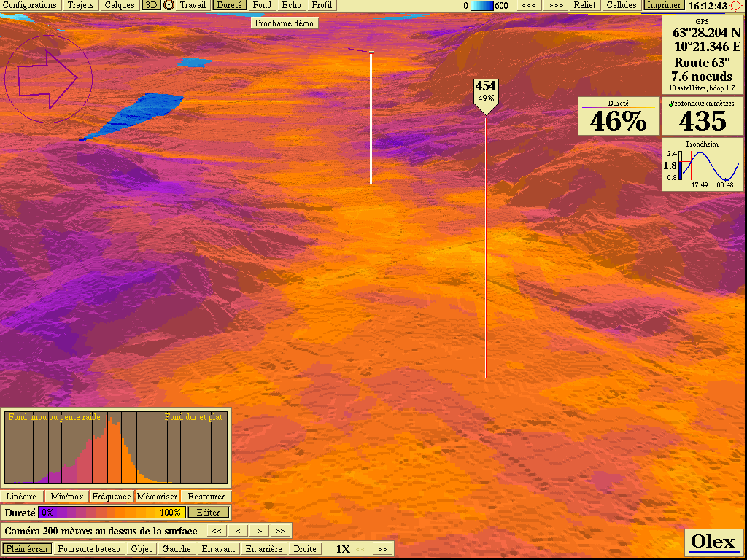Click the Imprimer print button
Screen dimensions: 747x560
point(663,5)
